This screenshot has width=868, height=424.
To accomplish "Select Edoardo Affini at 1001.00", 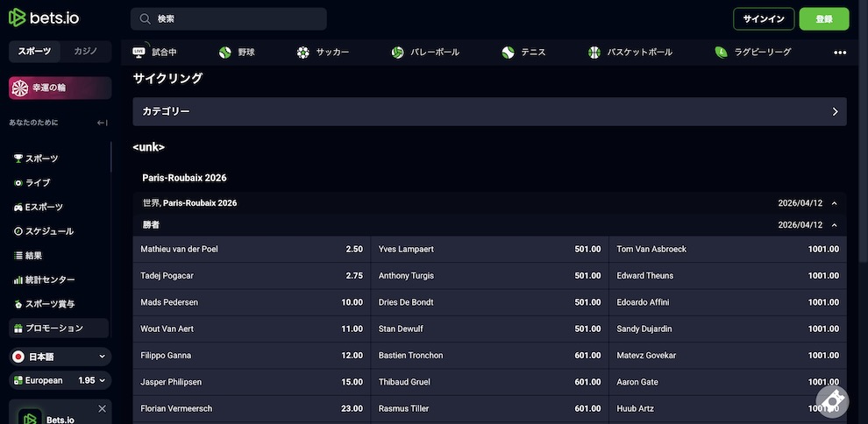I will click(728, 302).
